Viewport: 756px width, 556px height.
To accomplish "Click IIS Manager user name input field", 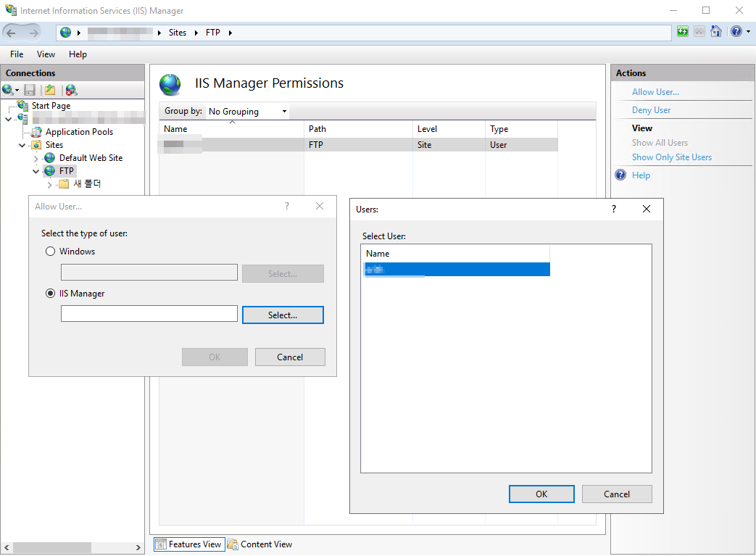I will [149, 313].
